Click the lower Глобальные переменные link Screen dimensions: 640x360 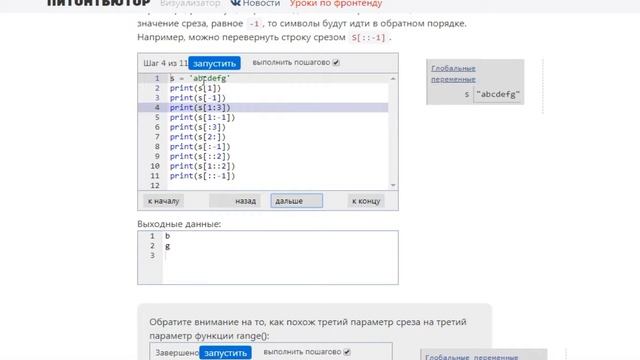471,357
